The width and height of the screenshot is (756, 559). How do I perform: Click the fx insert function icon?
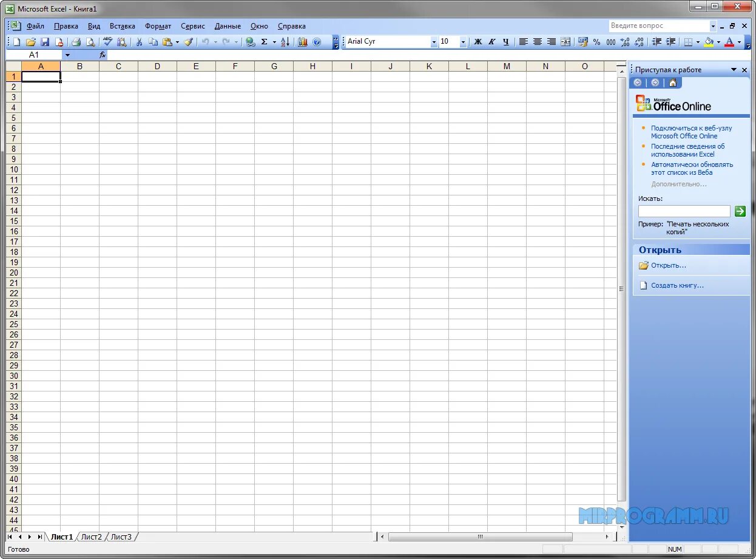point(103,55)
